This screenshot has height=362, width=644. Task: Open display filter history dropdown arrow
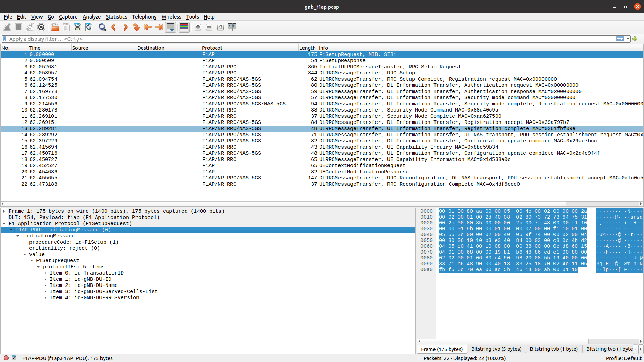(x=628, y=39)
